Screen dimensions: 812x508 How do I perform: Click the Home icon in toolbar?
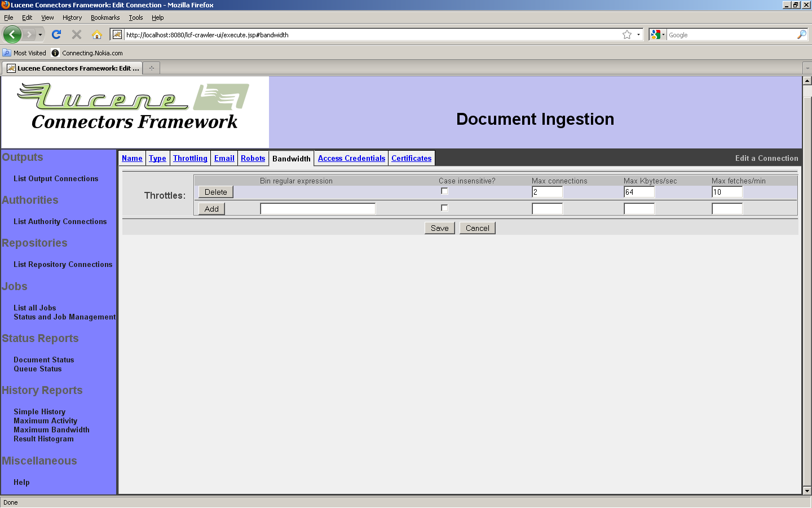[x=97, y=34]
